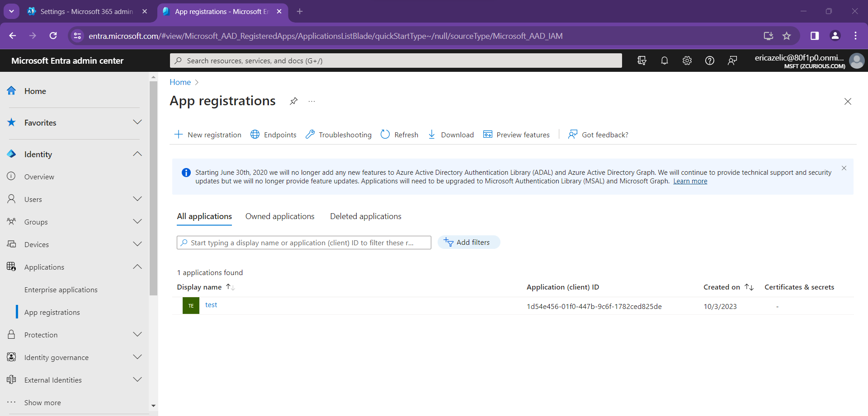Open the browser side panel icon

pyautogui.click(x=815, y=36)
